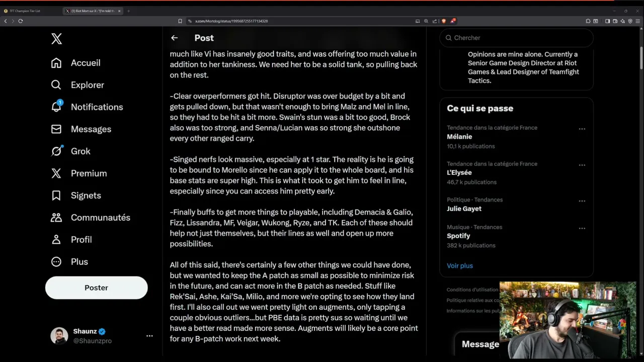Click the Chercher search field
Viewport: 644px width, 362px height.
517,38
